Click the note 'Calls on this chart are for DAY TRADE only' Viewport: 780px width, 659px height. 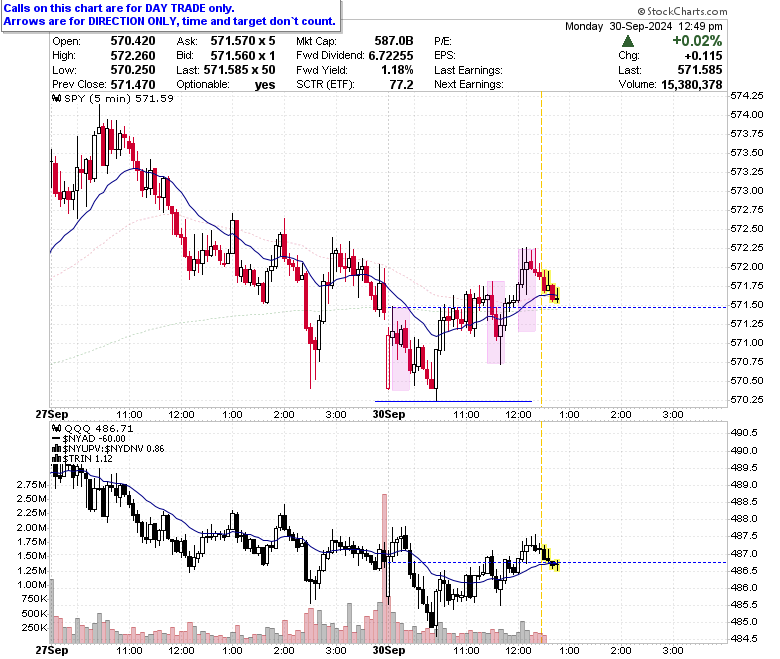pos(119,8)
